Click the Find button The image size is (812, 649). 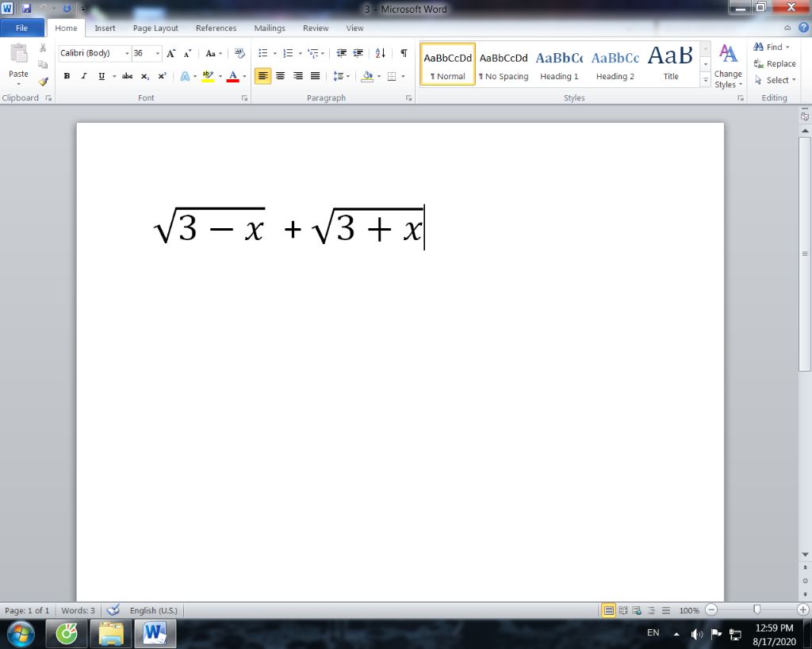[x=772, y=47]
